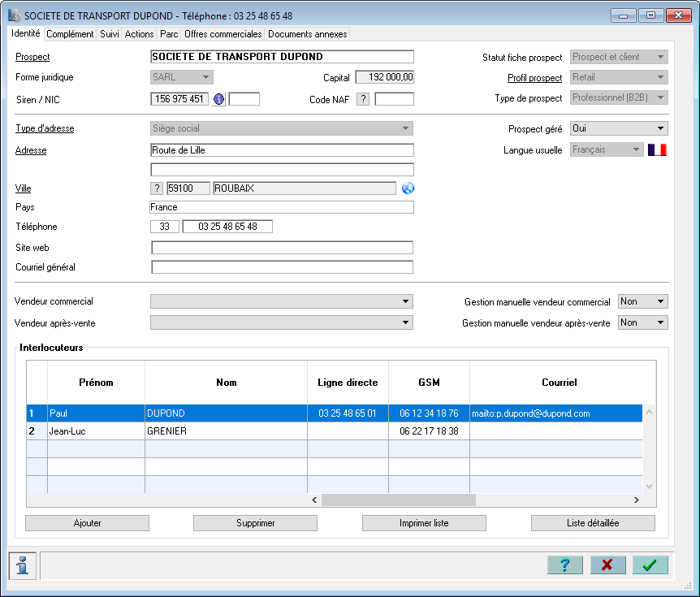This screenshot has width=700, height=597.
Task: Click the Liste détaillée button
Action: 593,523
